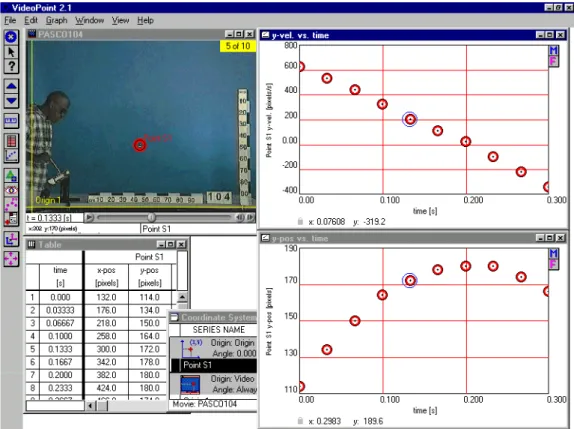Viewport: 574px width, 429px height.
Task: Click the x-pos column header in Table
Action: point(107,276)
